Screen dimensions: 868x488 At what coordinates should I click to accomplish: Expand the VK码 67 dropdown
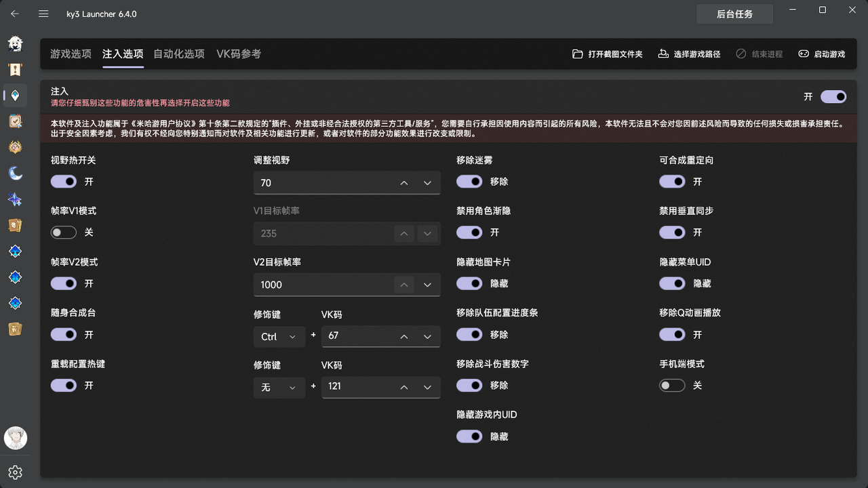click(428, 336)
